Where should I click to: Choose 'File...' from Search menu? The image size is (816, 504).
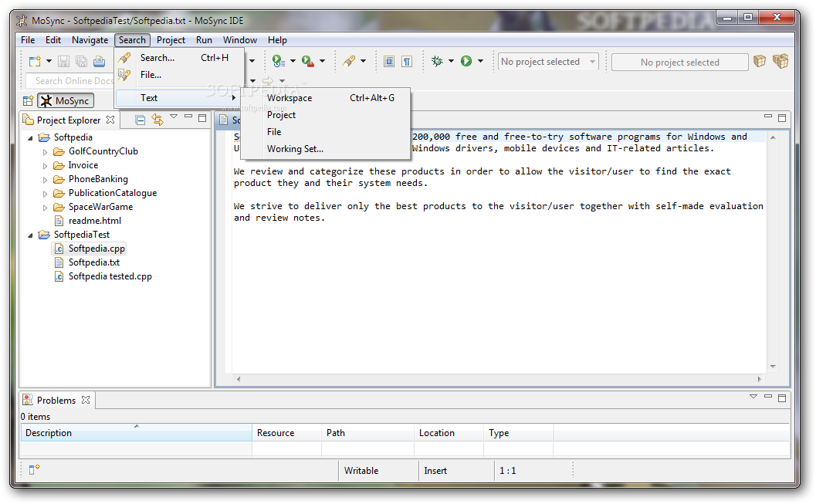coord(179,75)
